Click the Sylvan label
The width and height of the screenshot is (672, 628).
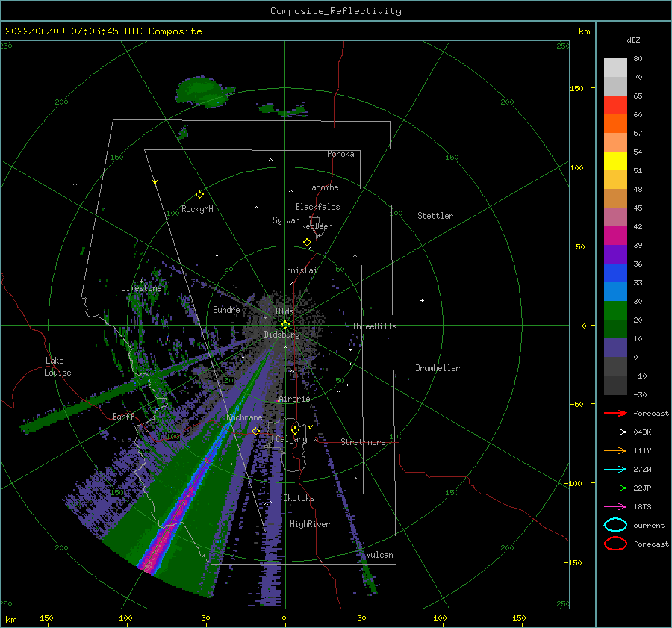(x=286, y=220)
